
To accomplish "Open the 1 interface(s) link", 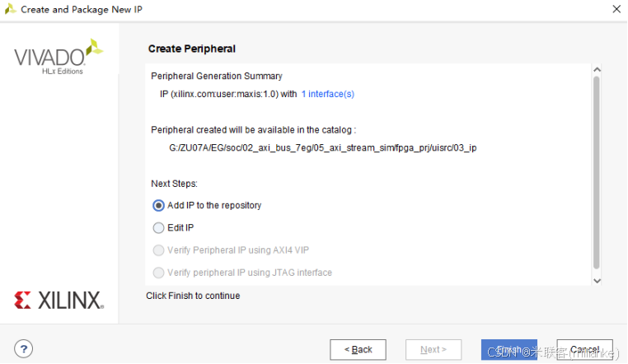I will [x=328, y=94].
